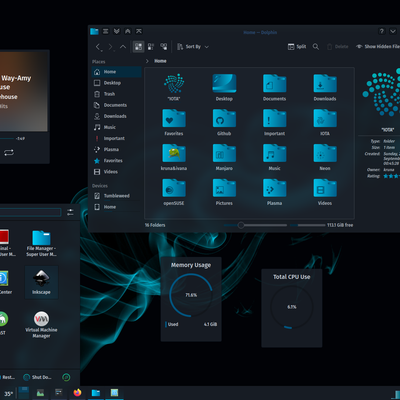The image size is (400, 400).
Task: Open Downloads in Places sidebar
Action: tap(117, 116)
